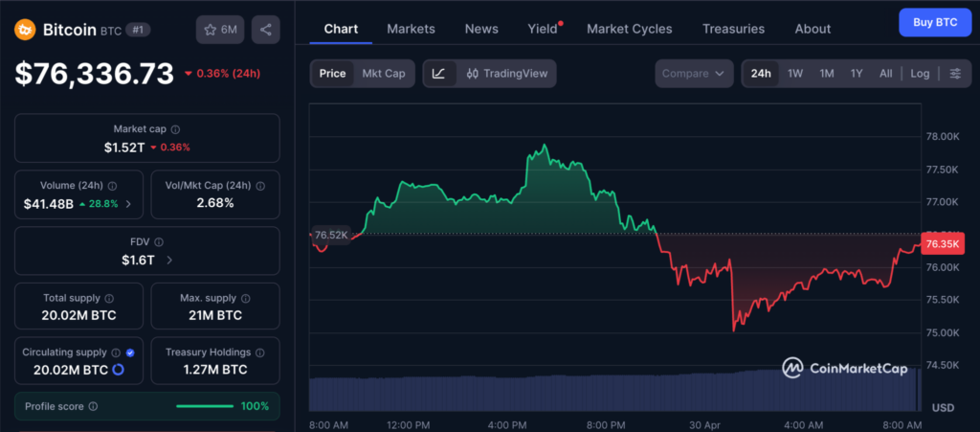Click the Buy BTC button
The image size is (980, 432).
pyautogui.click(x=934, y=22)
